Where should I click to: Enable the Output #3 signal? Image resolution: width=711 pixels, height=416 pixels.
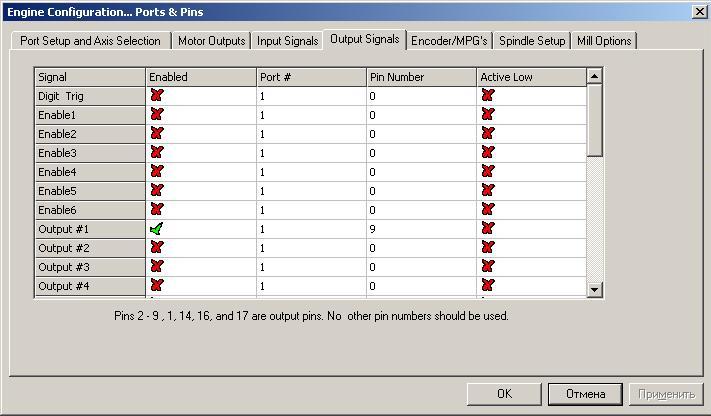click(156, 267)
